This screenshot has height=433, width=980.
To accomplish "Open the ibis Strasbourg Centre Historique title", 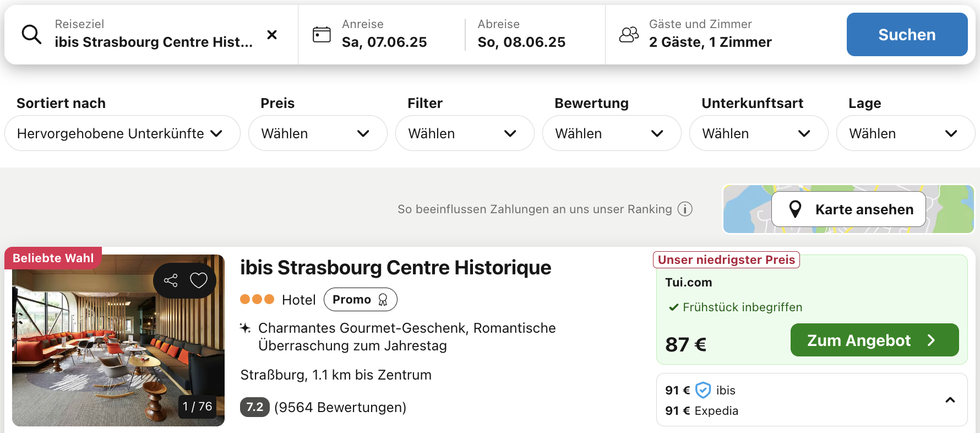I will (x=395, y=268).
